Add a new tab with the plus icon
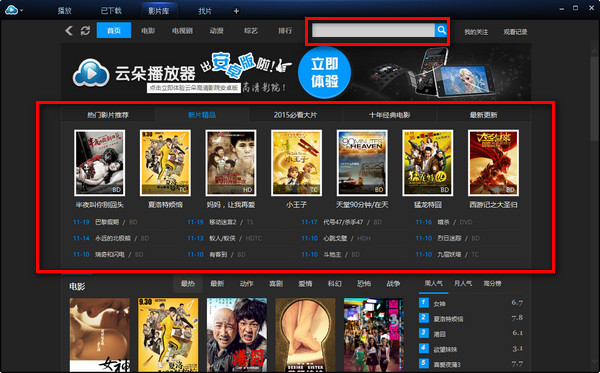Image resolution: width=600 pixels, height=373 pixels. [236, 11]
